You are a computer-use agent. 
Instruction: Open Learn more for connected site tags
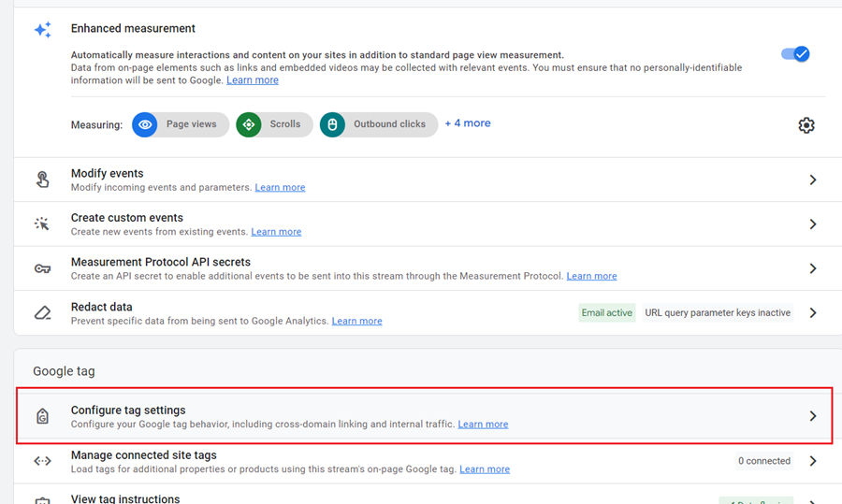click(485, 469)
